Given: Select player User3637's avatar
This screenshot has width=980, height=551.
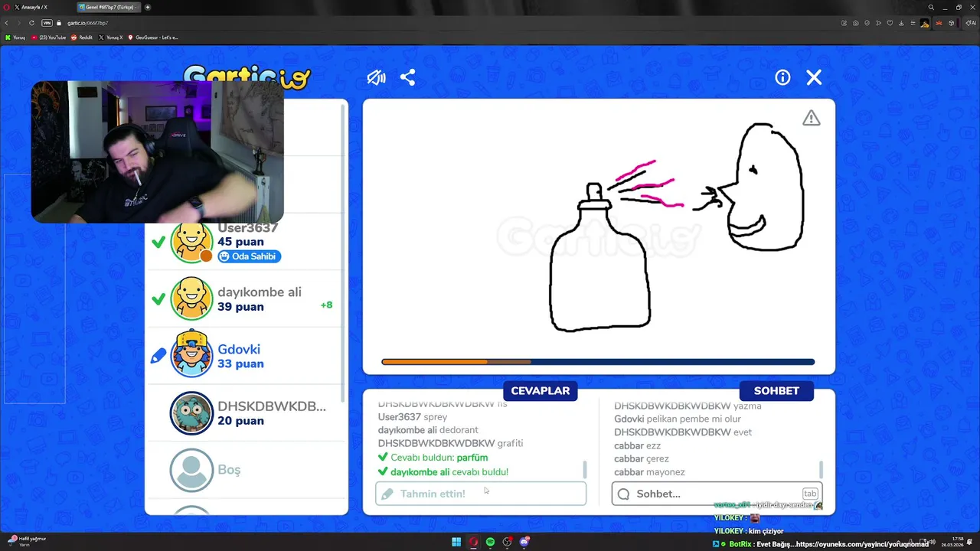Looking at the screenshot, I should 191,242.
